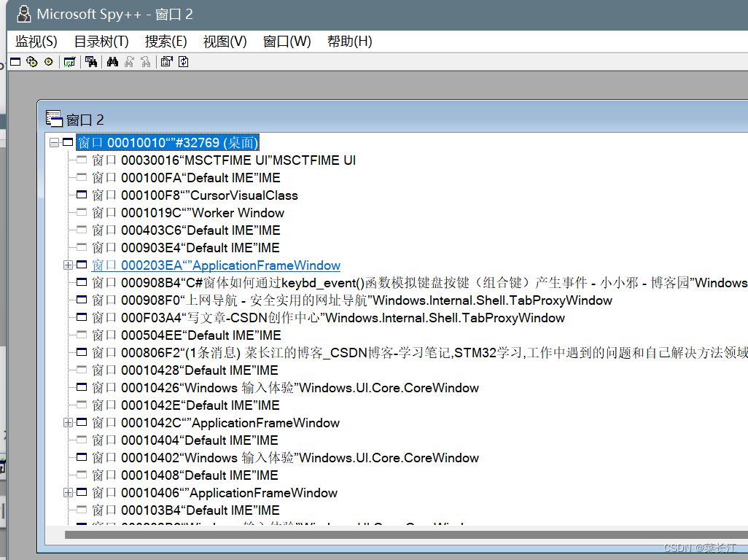This screenshot has height=560, width=748.
Task: Select row 00010402 Windows 输入体验 CoreWindow
Action: click(x=285, y=458)
